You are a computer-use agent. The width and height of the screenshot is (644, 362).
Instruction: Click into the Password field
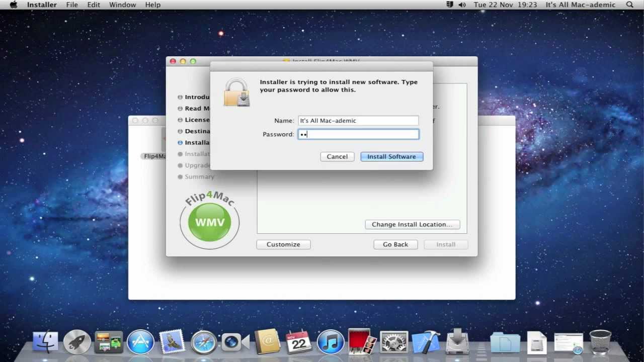[358, 134]
